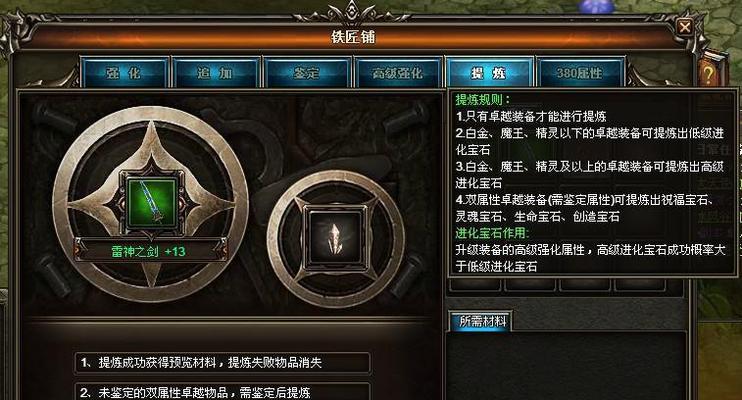Open the 追加 tab
Image resolution: width=742 pixels, height=400 pixels.
click(x=216, y=73)
